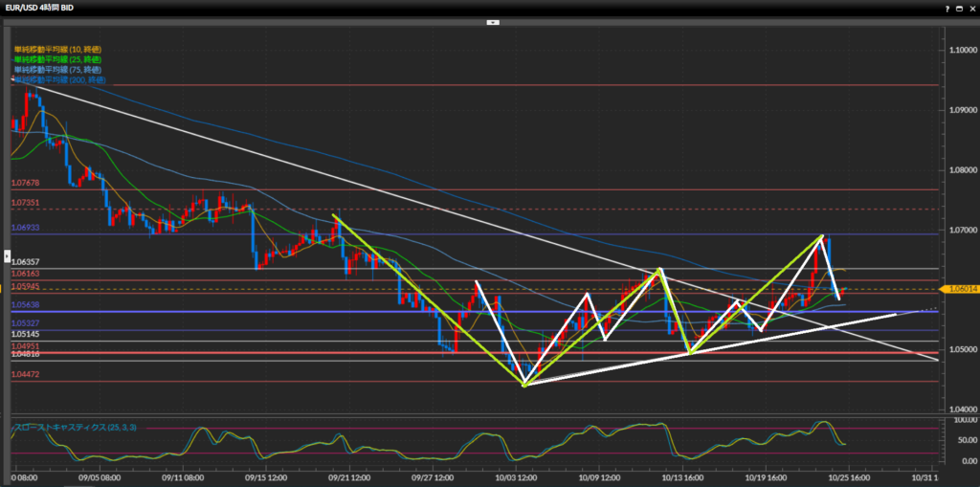
Task: Expand the left side panel arrow handle
Action: [x=7, y=256]
